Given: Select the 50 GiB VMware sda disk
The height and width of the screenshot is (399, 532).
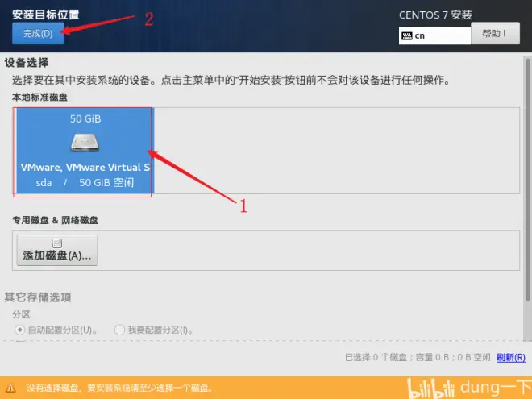Looking at the screenshot, I should [x=85, y=151].
